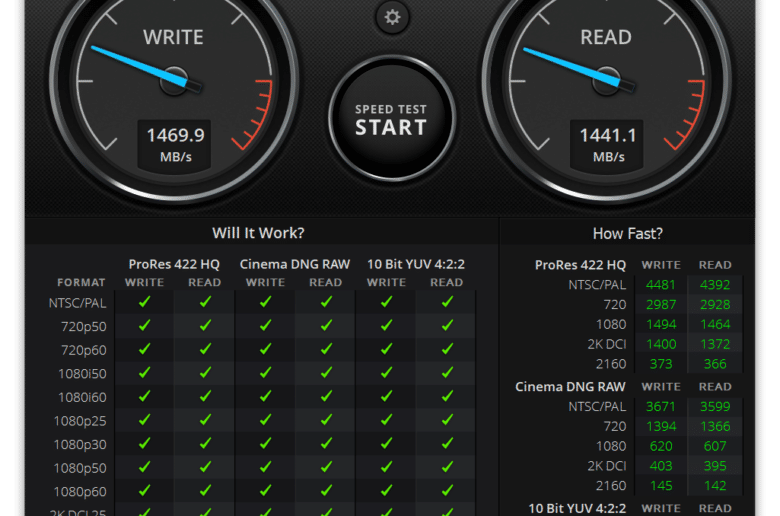Click the 1080p30 format row label
Screen dimensions: 780x516
80,444
